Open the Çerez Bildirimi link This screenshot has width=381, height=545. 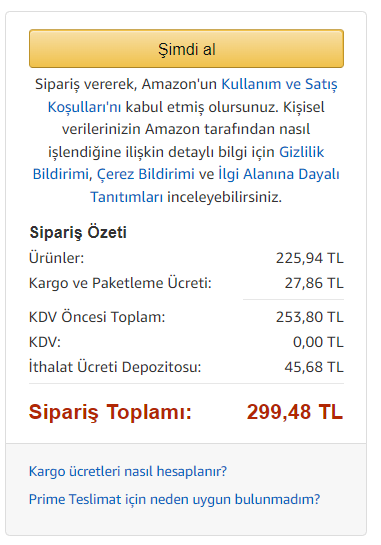tap(145, 174)
